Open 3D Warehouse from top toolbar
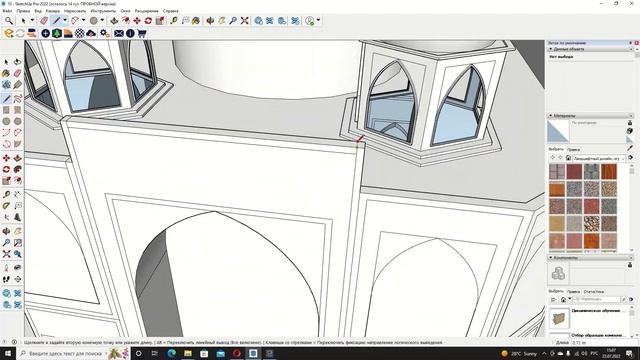 (259, 20)
